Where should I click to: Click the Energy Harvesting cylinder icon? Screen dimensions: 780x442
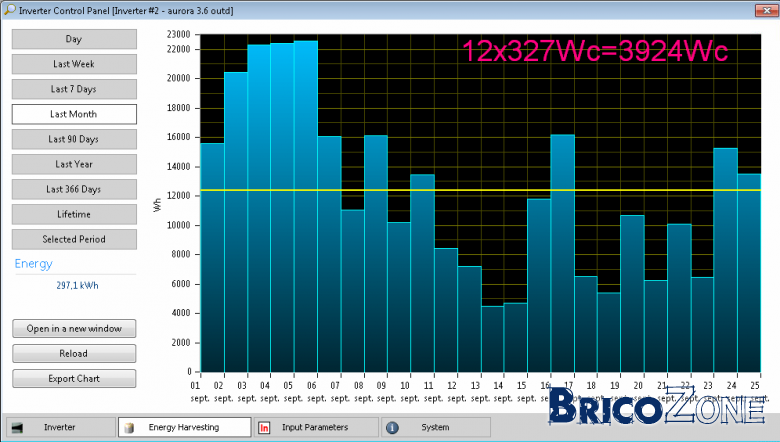(x=129, y=428)
